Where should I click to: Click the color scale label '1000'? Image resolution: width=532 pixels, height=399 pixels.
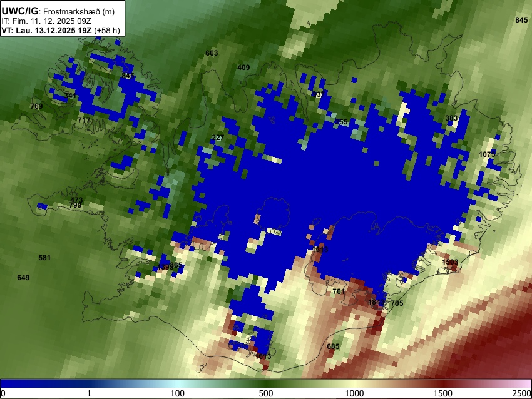[354, 393]
